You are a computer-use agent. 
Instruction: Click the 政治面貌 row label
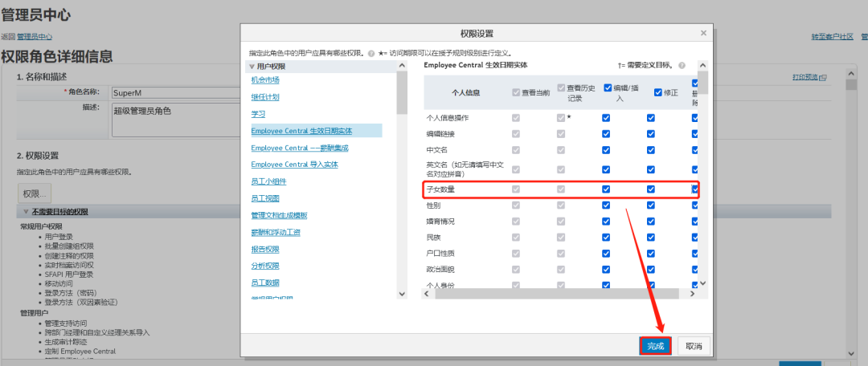(x=441, y=269)
